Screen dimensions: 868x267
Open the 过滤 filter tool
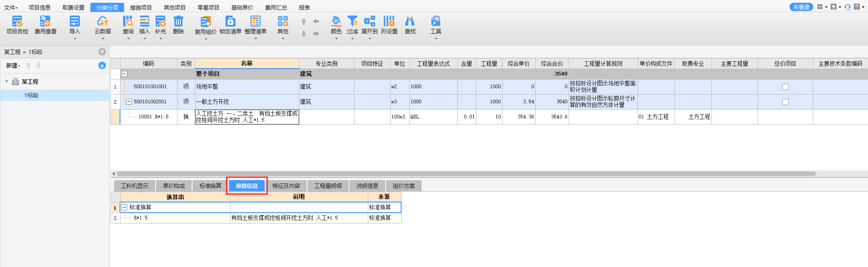pyautogui.click(x=352, y=21)
